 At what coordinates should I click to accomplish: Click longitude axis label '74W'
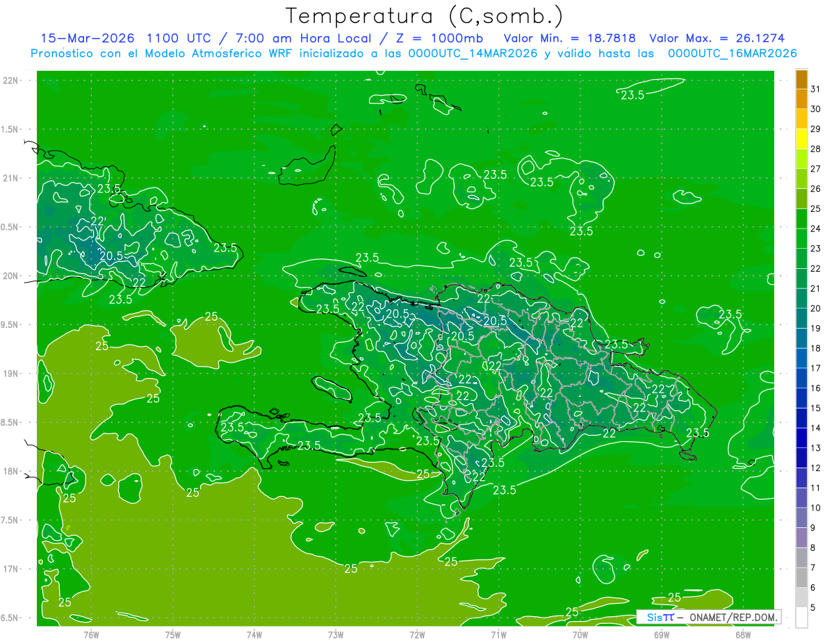[x=254, y=635]
